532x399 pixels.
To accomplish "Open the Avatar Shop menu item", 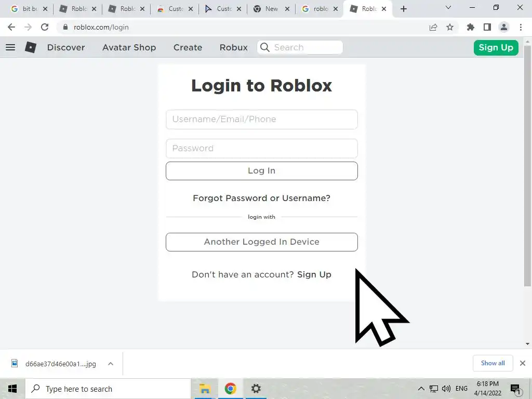I will pyautogui.click(x=129, y=47).
